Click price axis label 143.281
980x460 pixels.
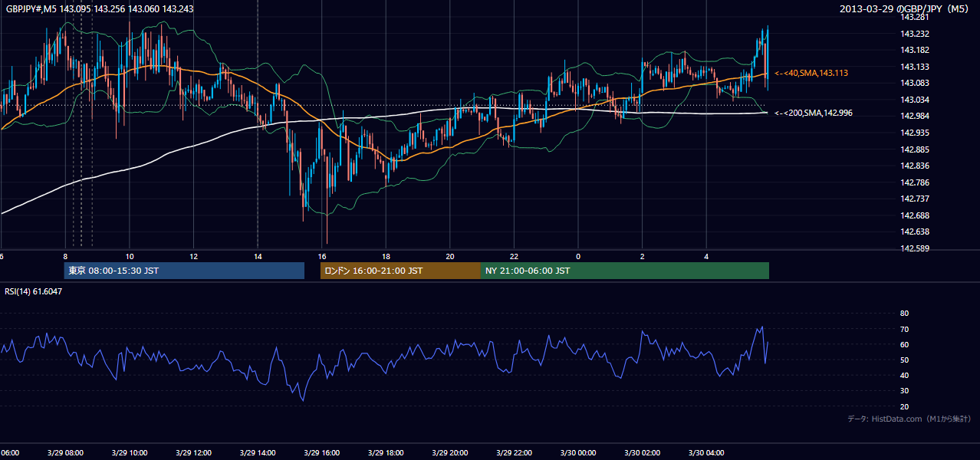tap(914, 17)
